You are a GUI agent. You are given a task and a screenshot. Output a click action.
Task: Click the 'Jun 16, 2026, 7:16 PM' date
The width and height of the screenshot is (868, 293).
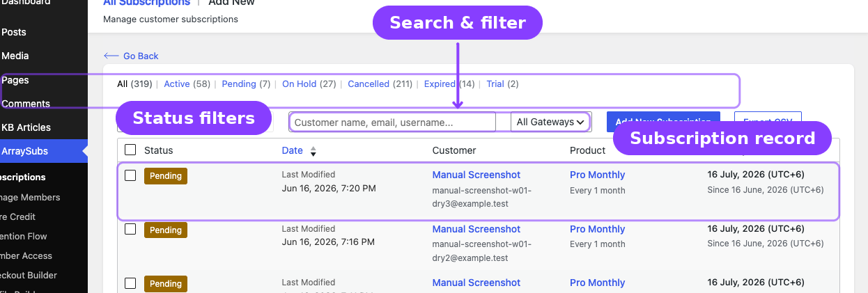[x=329, y=242]
